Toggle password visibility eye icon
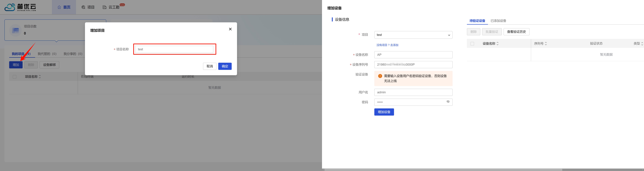 pos(448,102)
